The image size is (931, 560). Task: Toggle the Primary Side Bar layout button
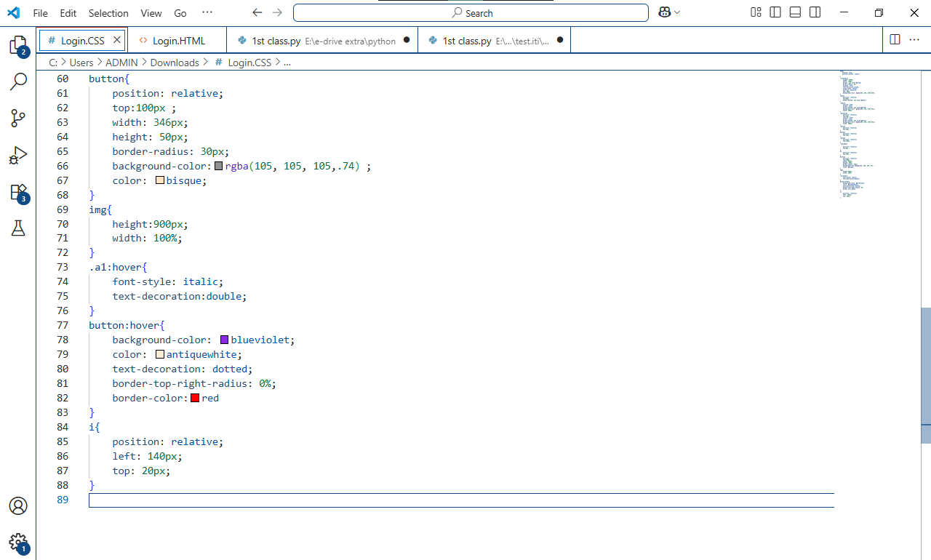tap(775, 12)
